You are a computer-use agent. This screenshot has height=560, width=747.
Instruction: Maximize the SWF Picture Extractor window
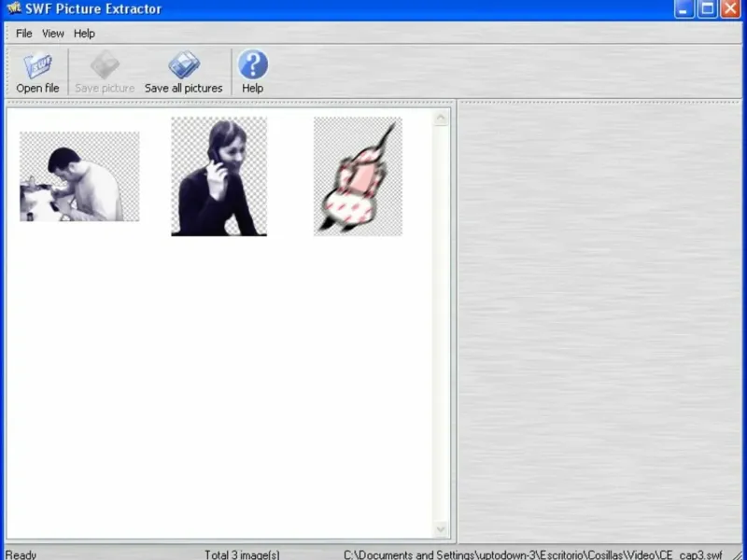click(x=708, y=8)
